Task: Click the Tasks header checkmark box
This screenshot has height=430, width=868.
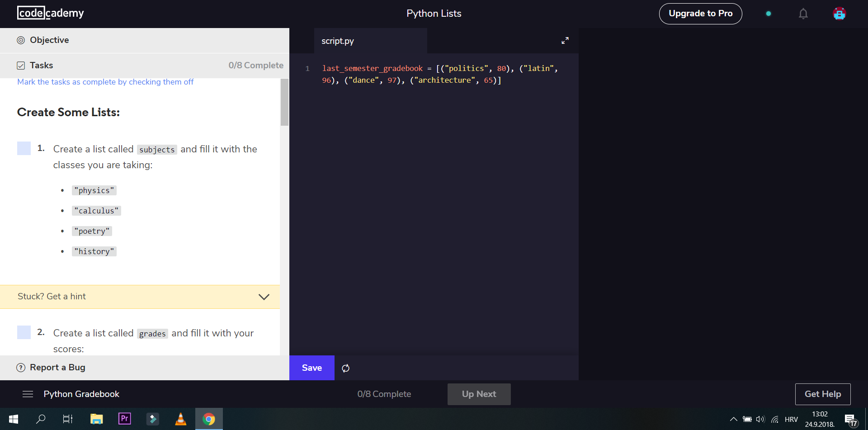Action: (x=21, y=65)
